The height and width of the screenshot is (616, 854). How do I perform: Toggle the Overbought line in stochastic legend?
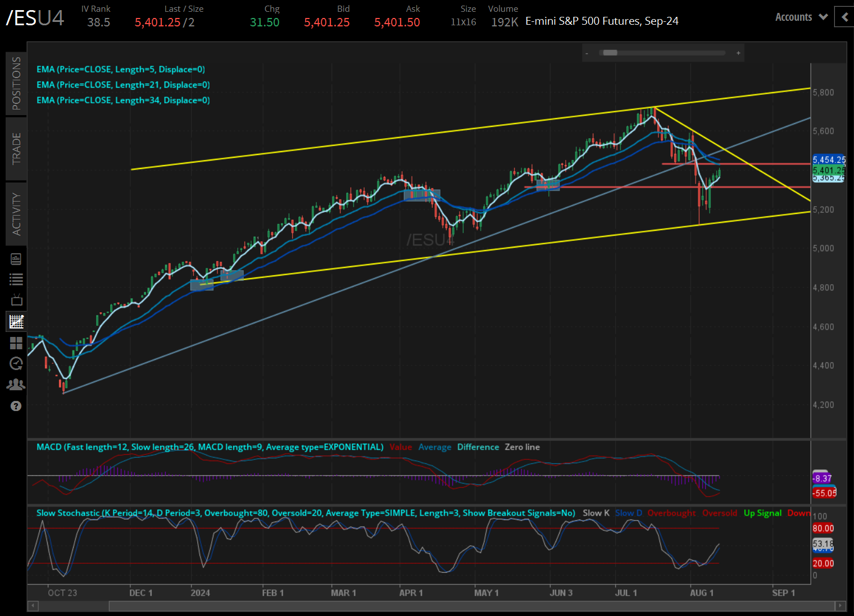[x=671, y=513]
